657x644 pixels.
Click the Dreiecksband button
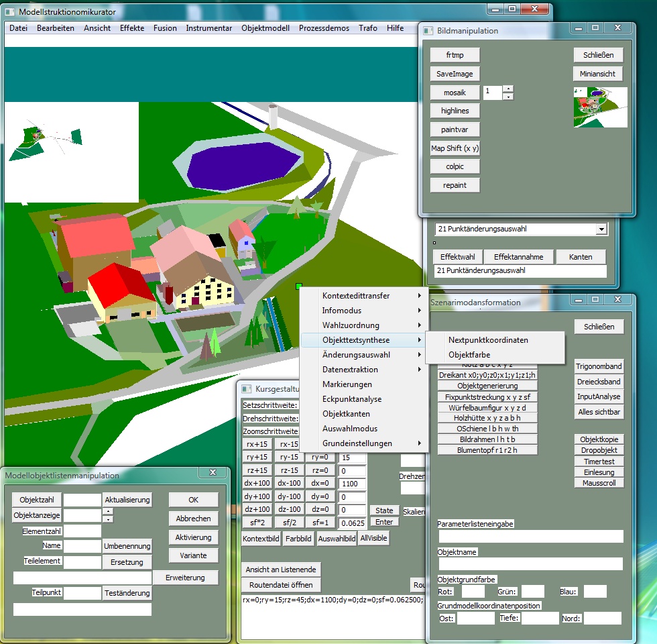tap(599, 382)
